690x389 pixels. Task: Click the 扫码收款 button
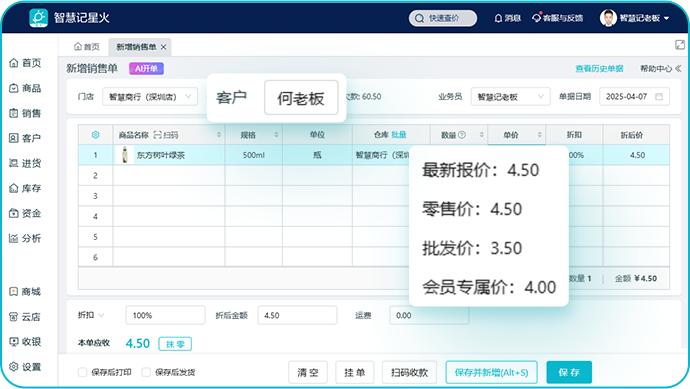[x=409, y=372]
